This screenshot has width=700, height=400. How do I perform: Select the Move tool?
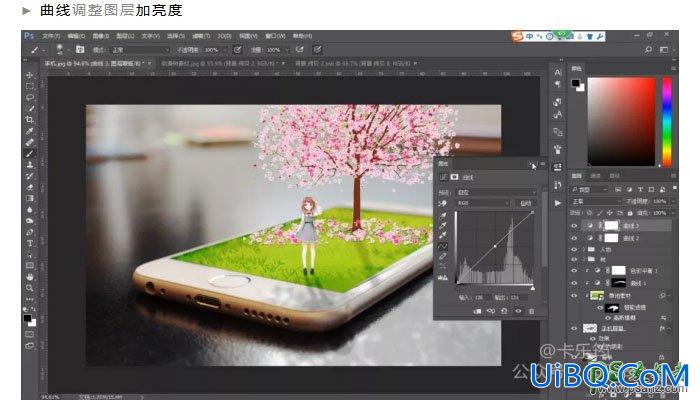point(30,75)
